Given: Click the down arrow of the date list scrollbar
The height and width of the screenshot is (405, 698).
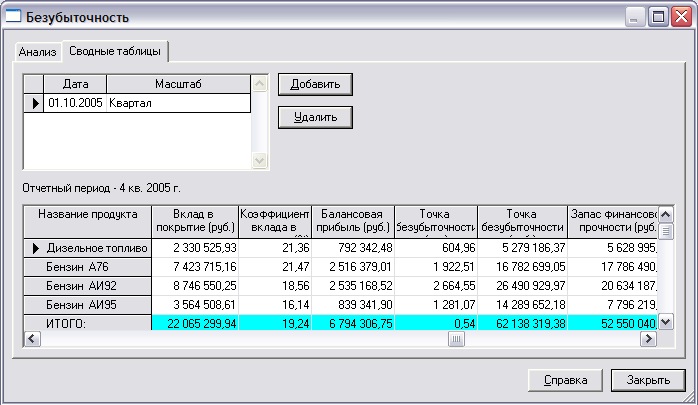Looking at the screenshot, I should [x=260, y=160].
